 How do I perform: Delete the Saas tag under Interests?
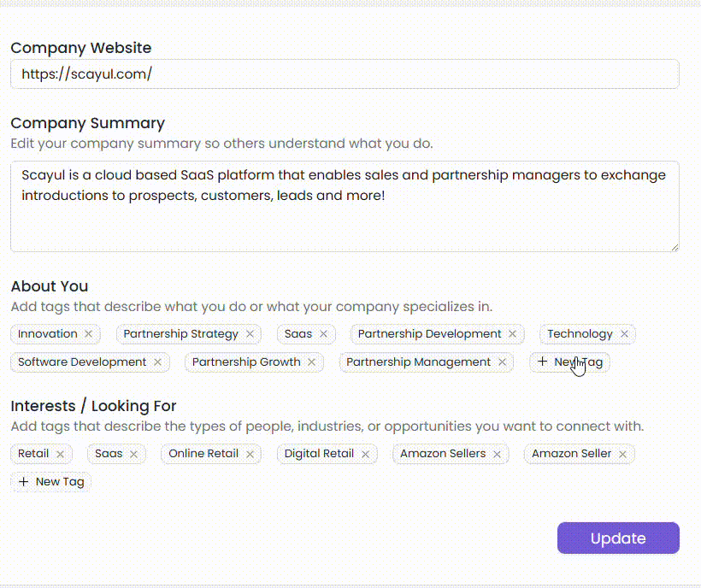(133, 454)
